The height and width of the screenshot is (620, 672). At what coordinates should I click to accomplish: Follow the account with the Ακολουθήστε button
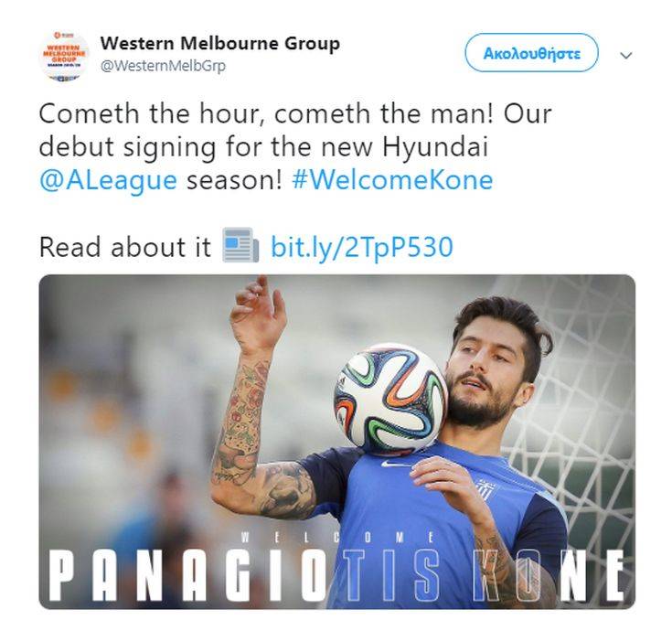(531, 53)
